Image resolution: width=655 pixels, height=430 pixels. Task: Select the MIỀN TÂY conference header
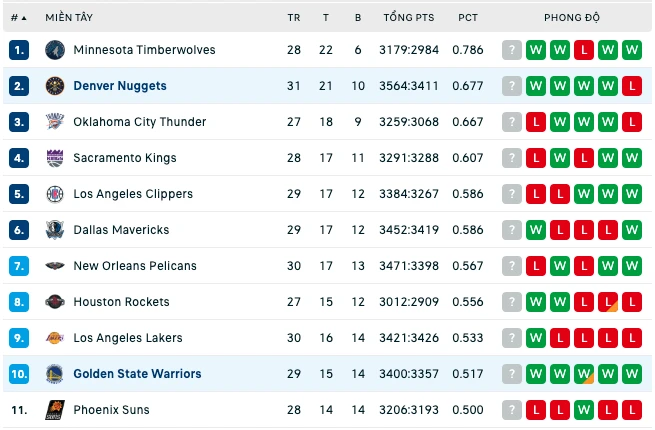(69, 18)
